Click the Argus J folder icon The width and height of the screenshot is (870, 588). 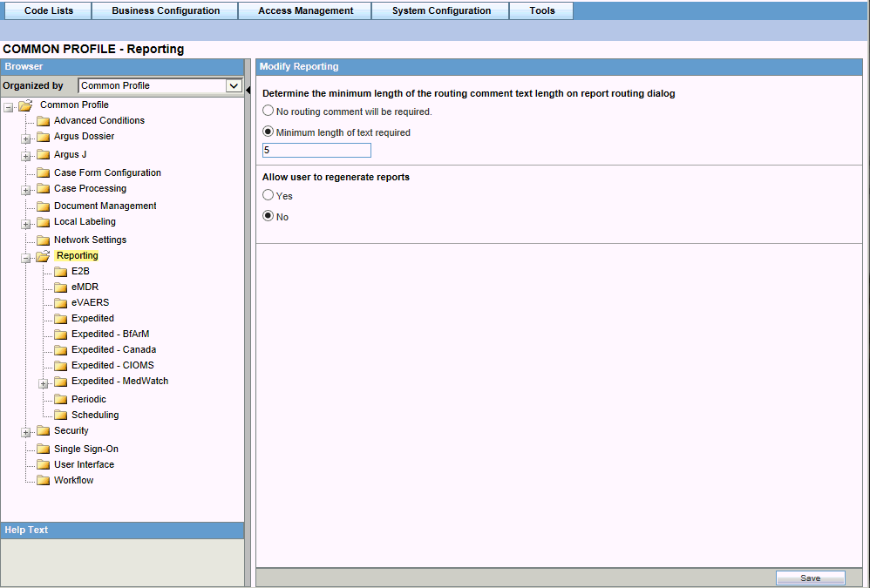(44, 154)
